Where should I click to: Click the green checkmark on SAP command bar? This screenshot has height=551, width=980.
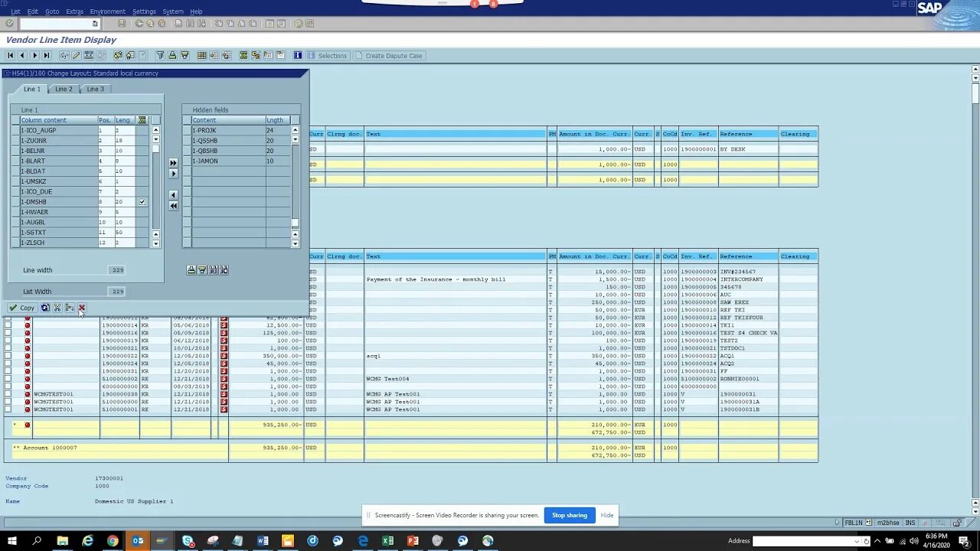click(9, 24)
